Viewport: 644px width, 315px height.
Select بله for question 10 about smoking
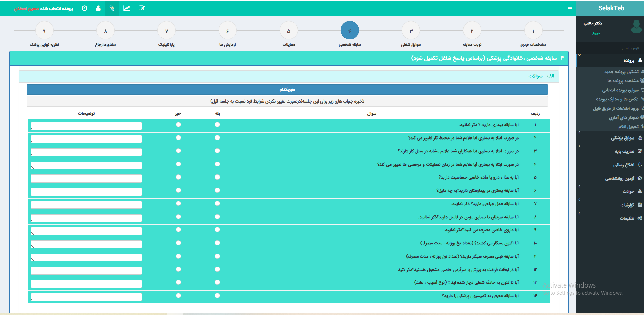pos(217,243)
